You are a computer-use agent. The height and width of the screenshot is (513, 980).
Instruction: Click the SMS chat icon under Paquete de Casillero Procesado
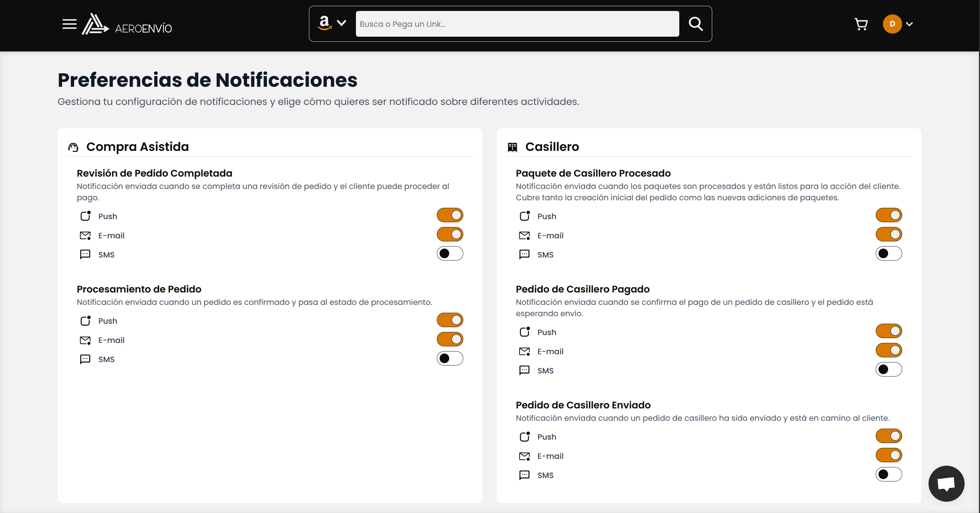tap(524, 254)
